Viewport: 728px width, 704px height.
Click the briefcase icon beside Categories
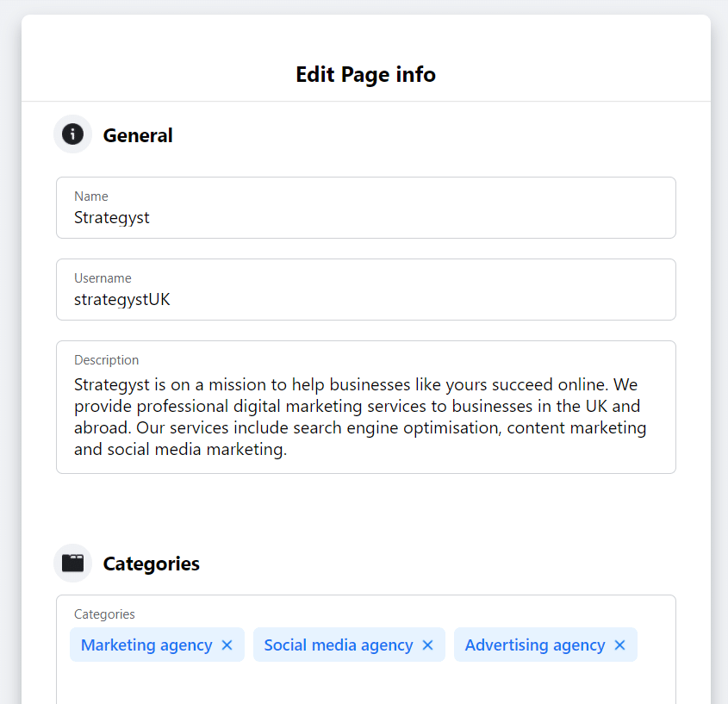pos(72,563)
